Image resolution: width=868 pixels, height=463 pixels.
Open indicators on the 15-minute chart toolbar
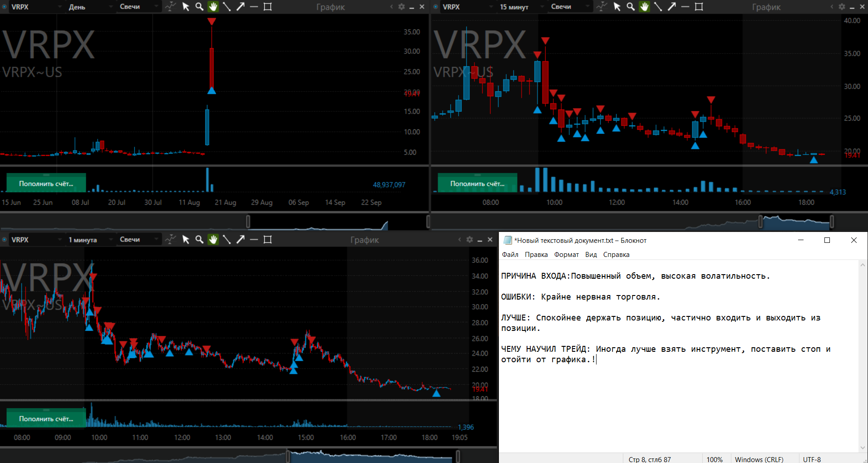(x=602, y=6)
